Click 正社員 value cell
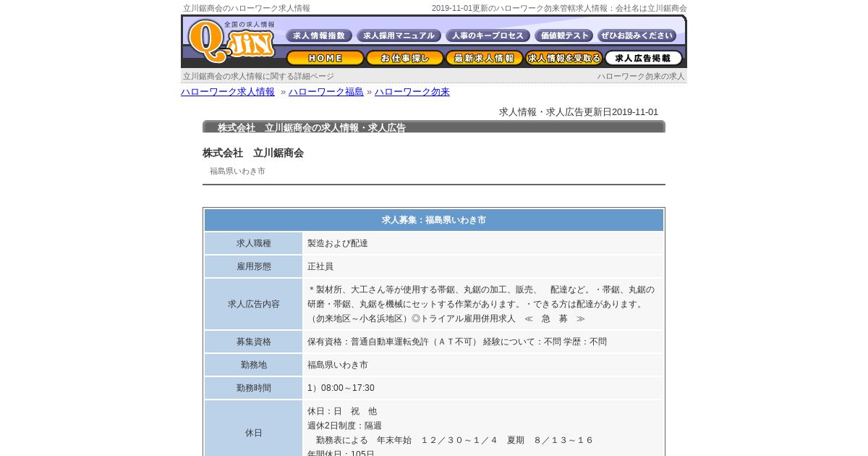Image resolution: width=868 pixels, height=456 pixels. click(483, 266)
